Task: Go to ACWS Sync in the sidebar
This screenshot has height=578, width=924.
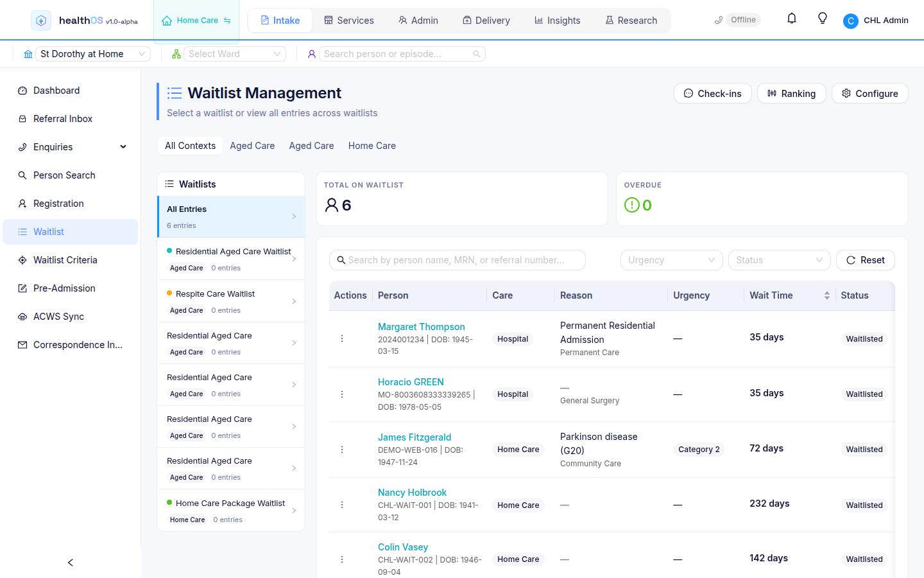Action: click(71, 317)
